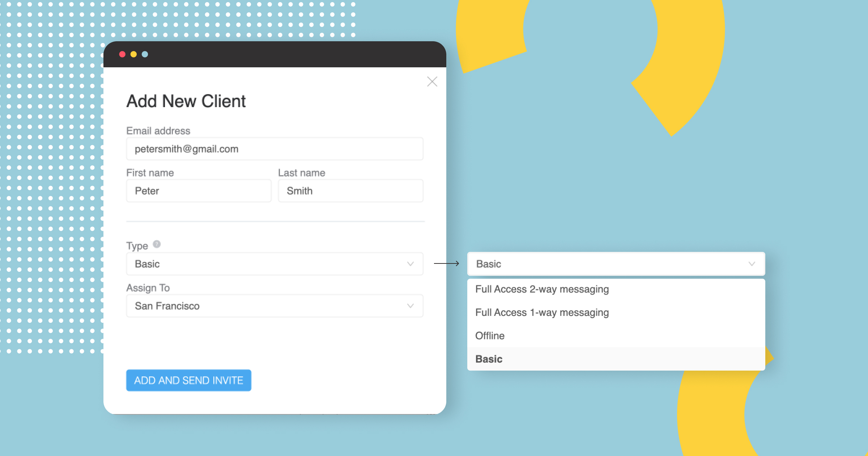868x456 pixels.
Task: Click the Add New Client heading
Action: pos(186,101)
